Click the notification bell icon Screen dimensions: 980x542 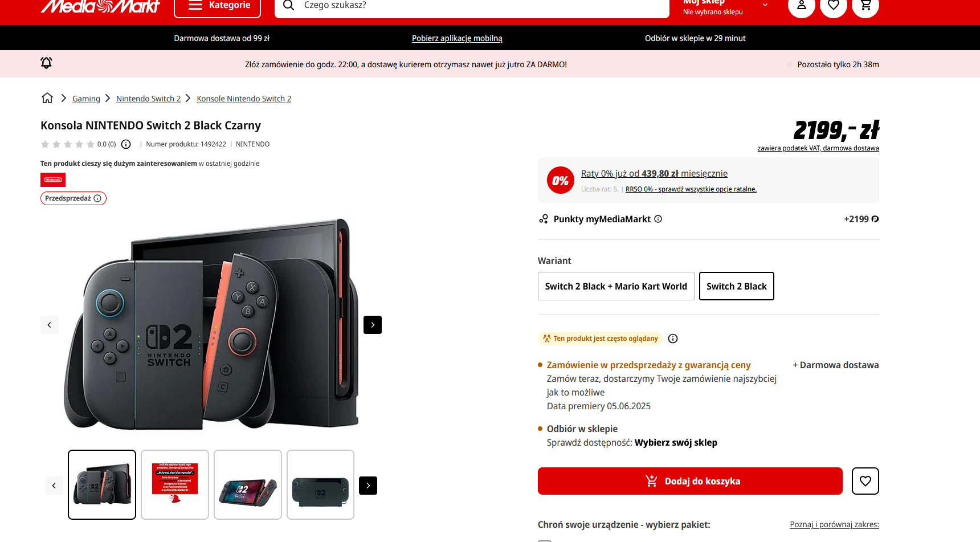click(x=46, y=63)
